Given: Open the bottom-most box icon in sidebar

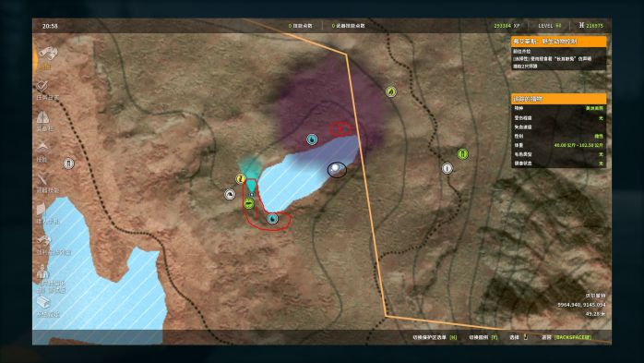Looking at the screenshot, I should click(x=43, y=303).
